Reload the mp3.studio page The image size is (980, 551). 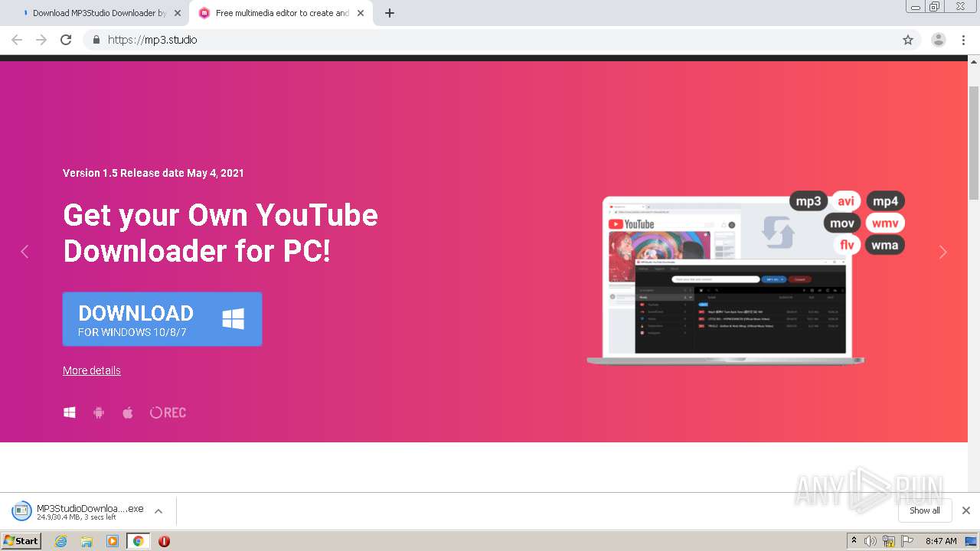click(66, 40)
